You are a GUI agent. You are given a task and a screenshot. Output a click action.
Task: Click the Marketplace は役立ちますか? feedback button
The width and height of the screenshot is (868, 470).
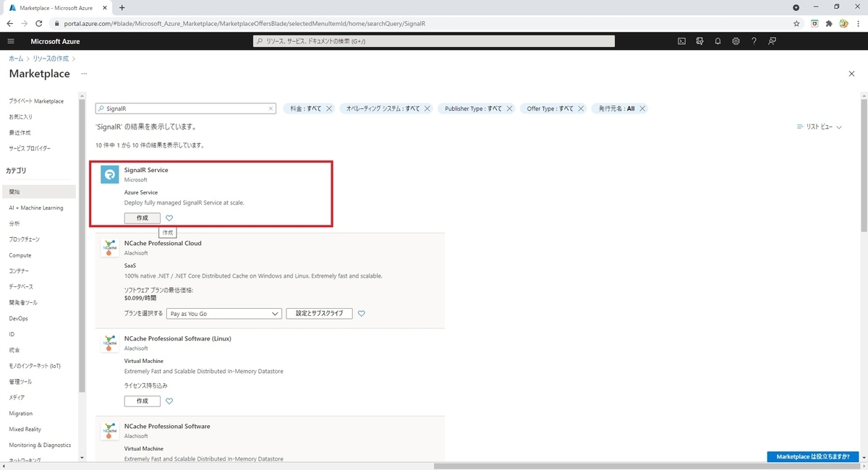813,457
